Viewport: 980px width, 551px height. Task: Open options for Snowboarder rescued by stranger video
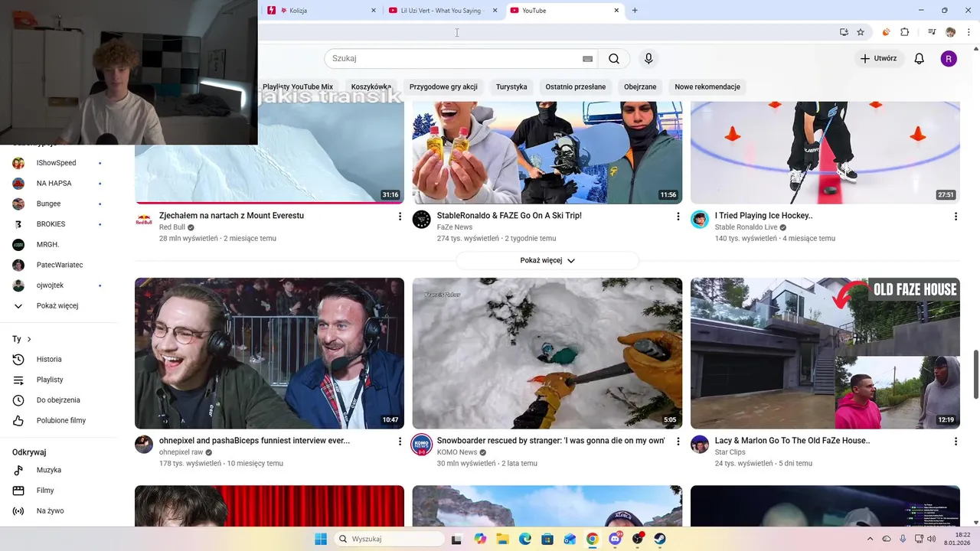click(x=678, y=442)
